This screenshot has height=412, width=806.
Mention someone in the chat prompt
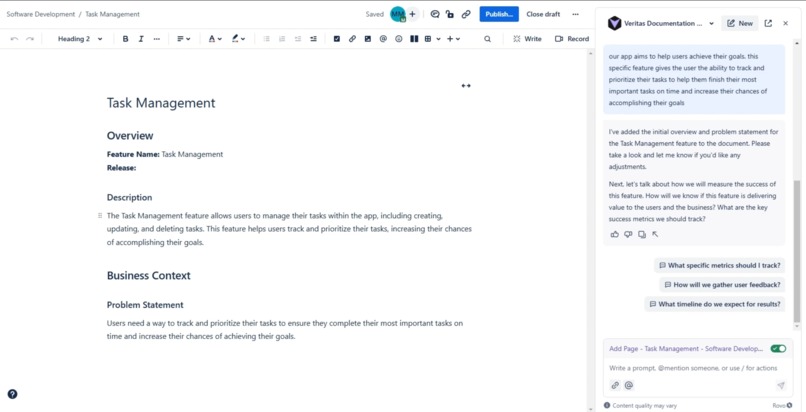point(629,385)
